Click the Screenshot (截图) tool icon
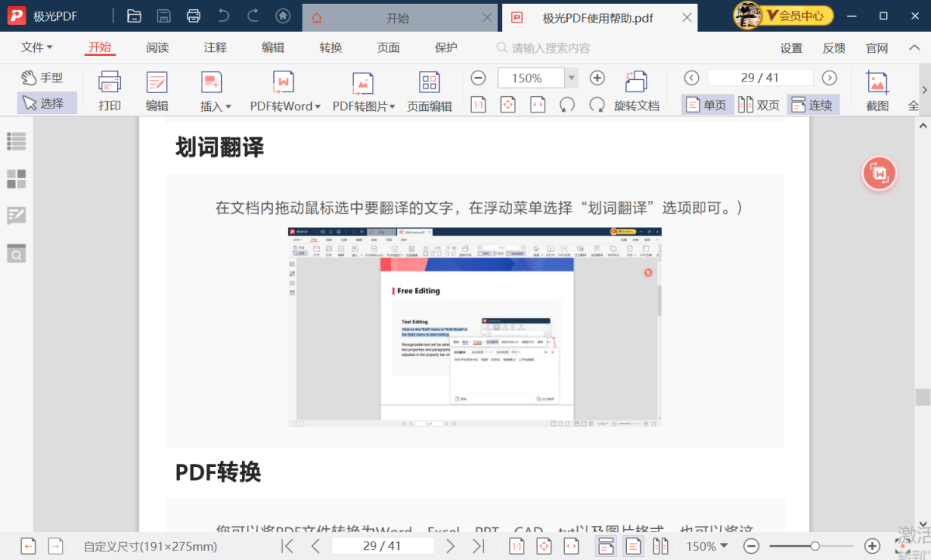This screenshot has height=560, width=931. (x=877, y=91)
